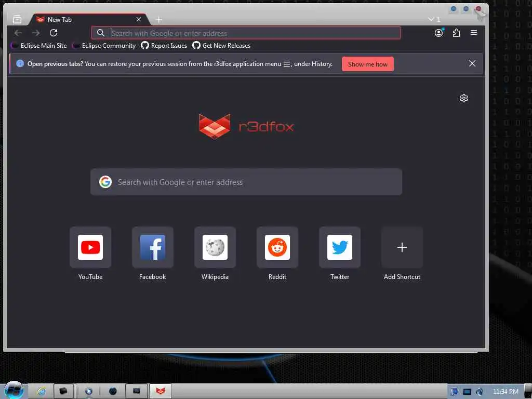Launch Internet Explorer from taskbar
The height and width of the screenshot is (399, 532).
click(x=41, y=391)
